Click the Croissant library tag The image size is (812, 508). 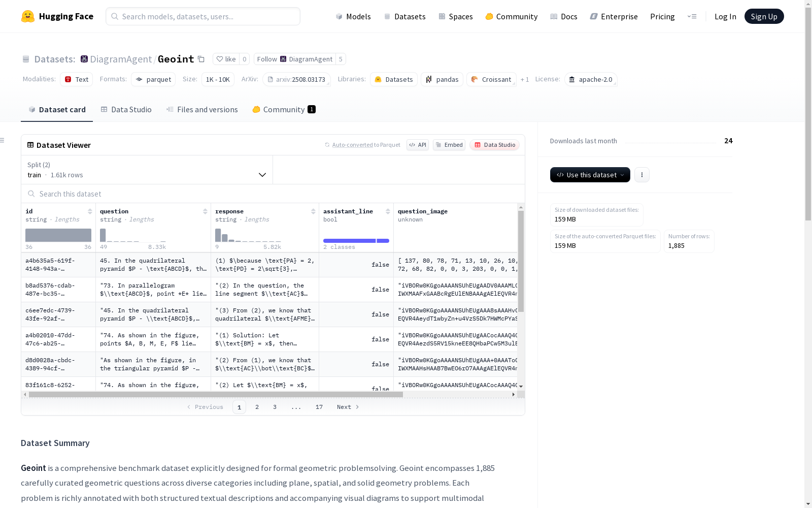point(491,79)
